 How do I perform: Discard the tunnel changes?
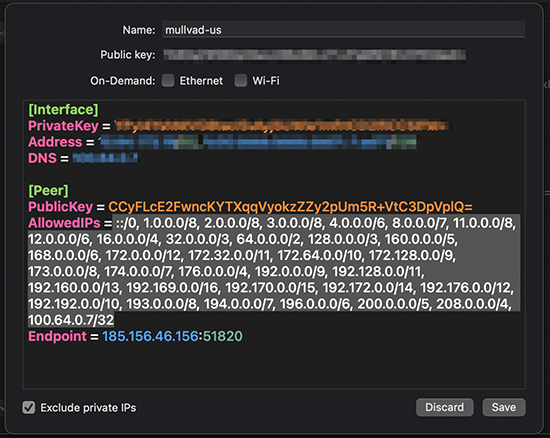pyautogui.click(x=444, y=407)
